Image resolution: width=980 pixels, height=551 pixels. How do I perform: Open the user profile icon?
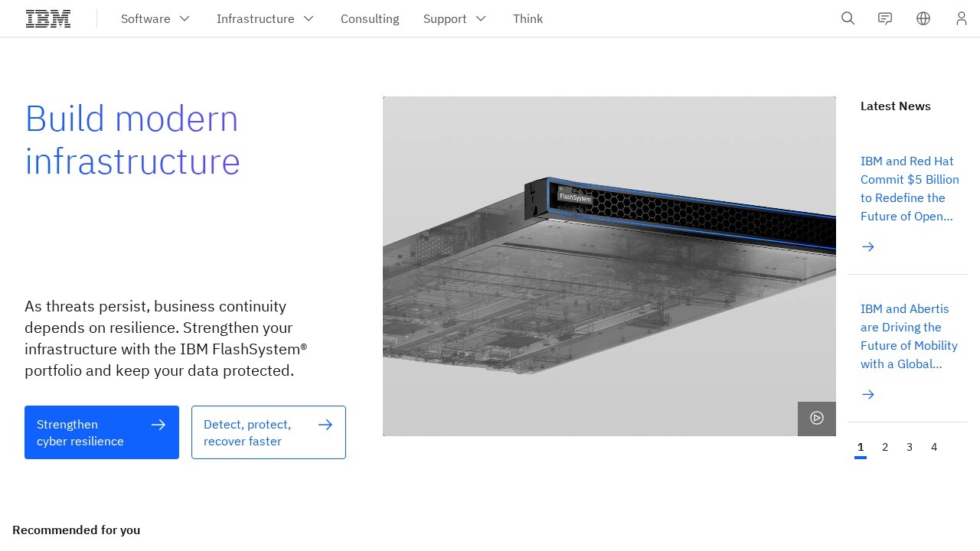click(x=962, y=18)
